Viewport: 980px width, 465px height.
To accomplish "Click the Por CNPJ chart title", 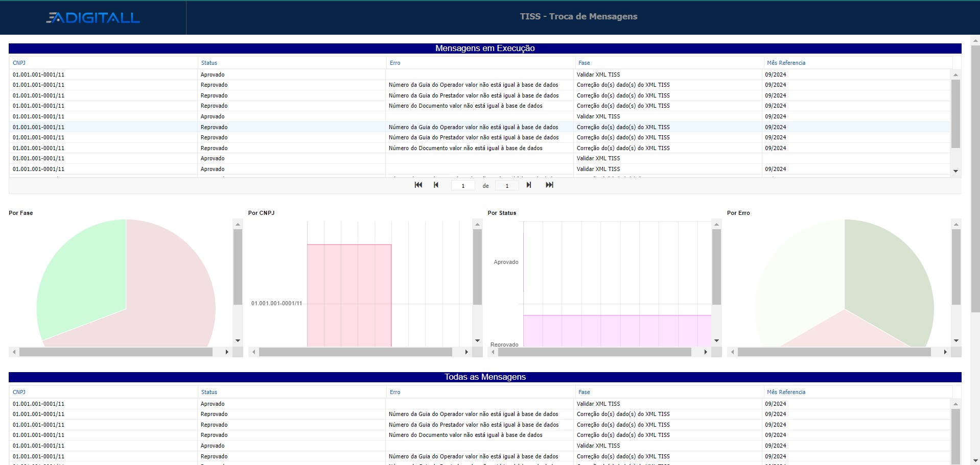I will tap(261, 213).
